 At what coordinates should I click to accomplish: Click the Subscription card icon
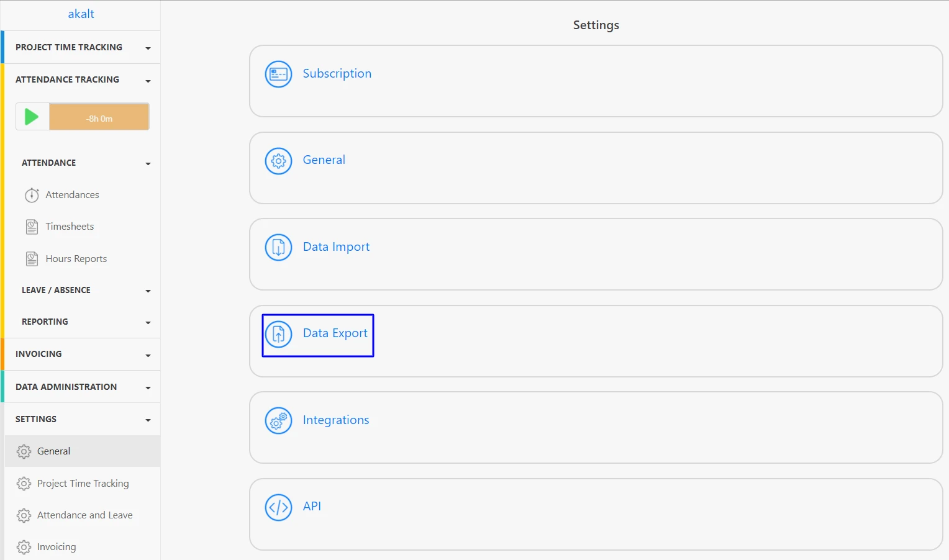click(x=278, y=74)
